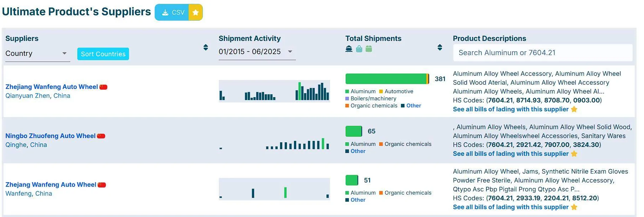Open Ningbo Zhuofeng Auto Wheel supplier link
This screenshot has height=217, width=644.
click(x=50, y=136)
